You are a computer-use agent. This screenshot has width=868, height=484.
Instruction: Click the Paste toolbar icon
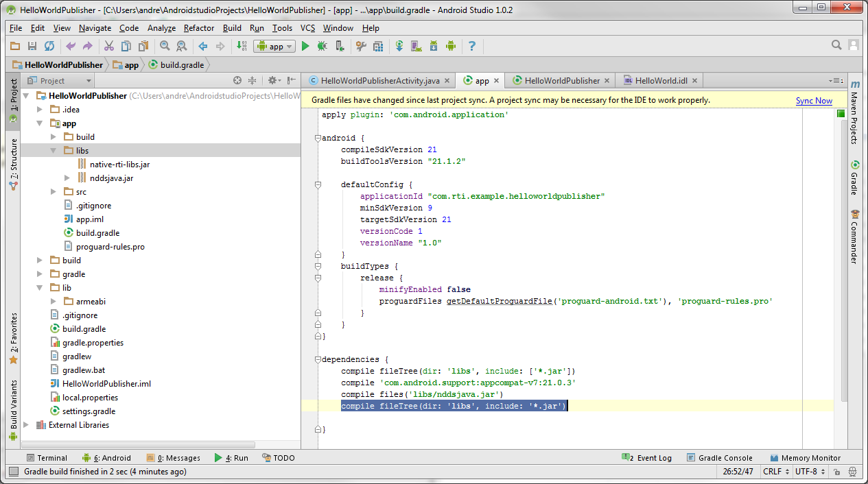point(143,46)
